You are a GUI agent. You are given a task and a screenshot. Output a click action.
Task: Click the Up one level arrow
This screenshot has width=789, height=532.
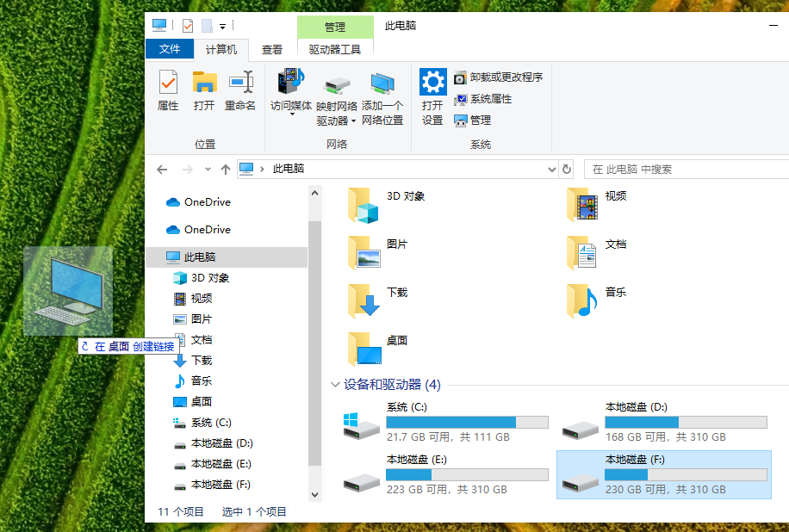tap(226, 170)
